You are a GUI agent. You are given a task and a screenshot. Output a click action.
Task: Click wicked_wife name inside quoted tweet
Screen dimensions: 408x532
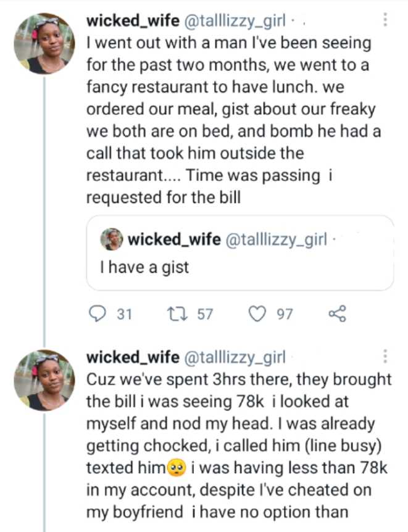tap(173, 239)
